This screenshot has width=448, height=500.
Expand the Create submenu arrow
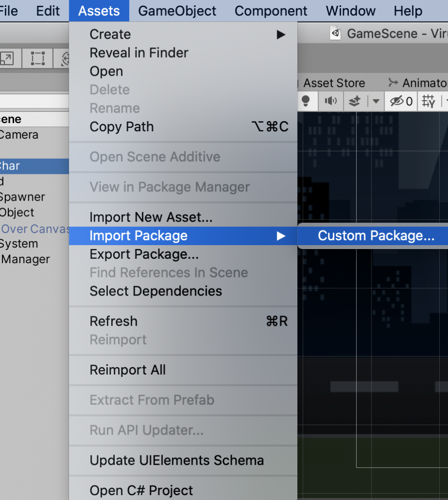(281, 35)
